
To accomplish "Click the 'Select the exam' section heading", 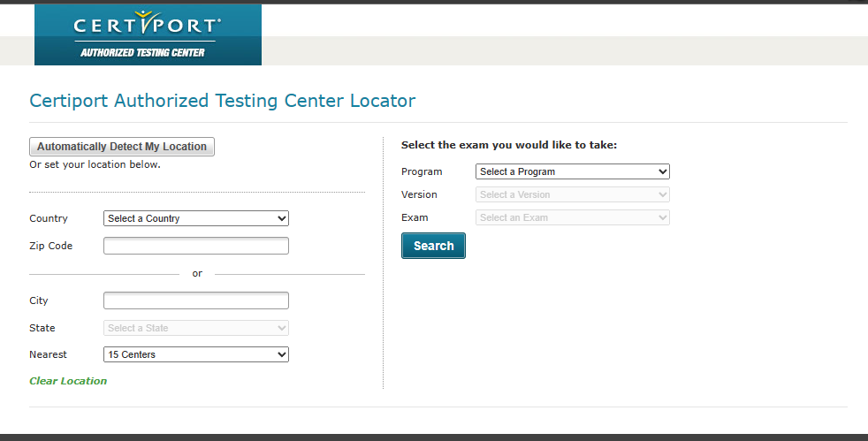I will (509, 144).
